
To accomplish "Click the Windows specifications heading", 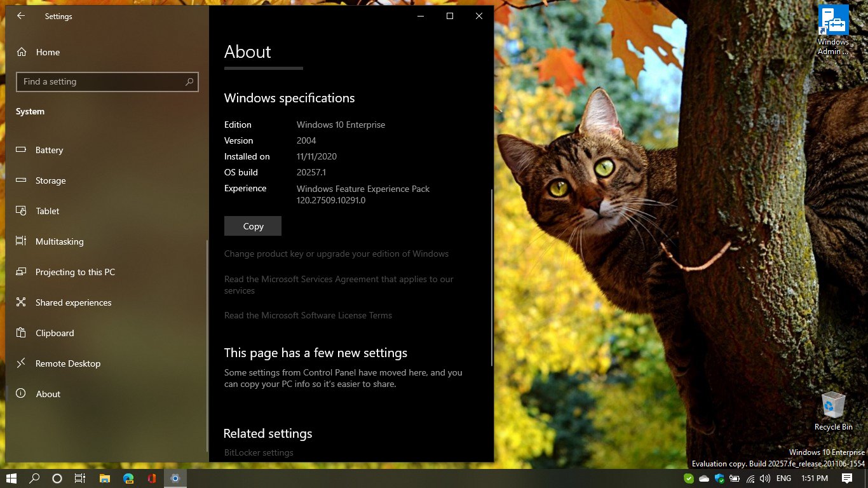I will [x=289, y=98].
